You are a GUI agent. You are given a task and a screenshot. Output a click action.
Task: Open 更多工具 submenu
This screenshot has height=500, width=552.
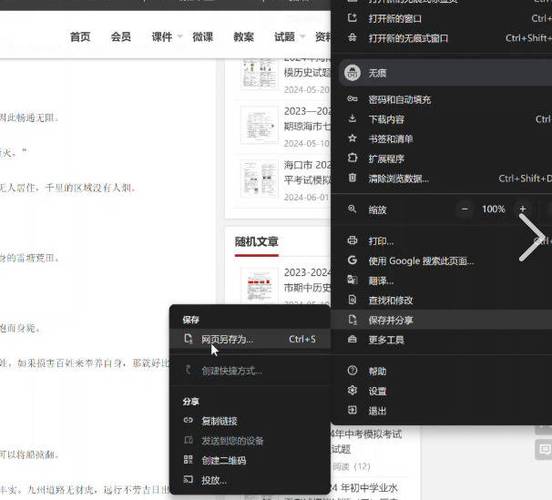[x=442, y=339]
